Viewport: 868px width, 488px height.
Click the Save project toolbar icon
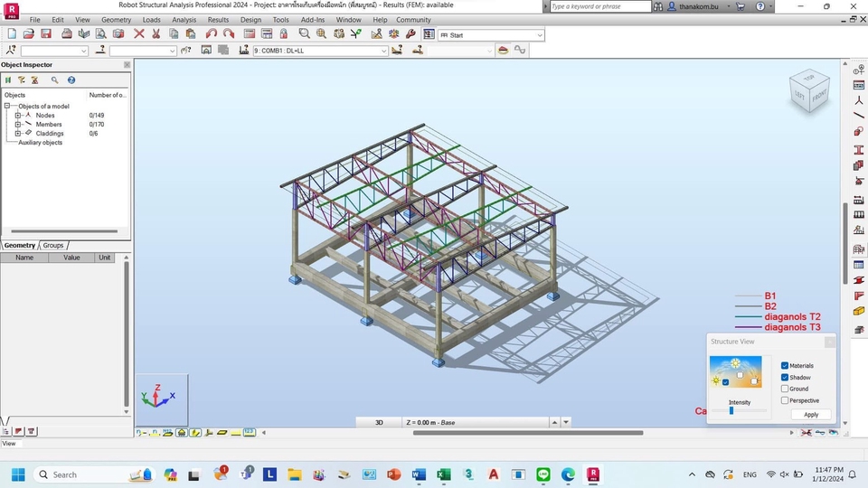(46, 34)
